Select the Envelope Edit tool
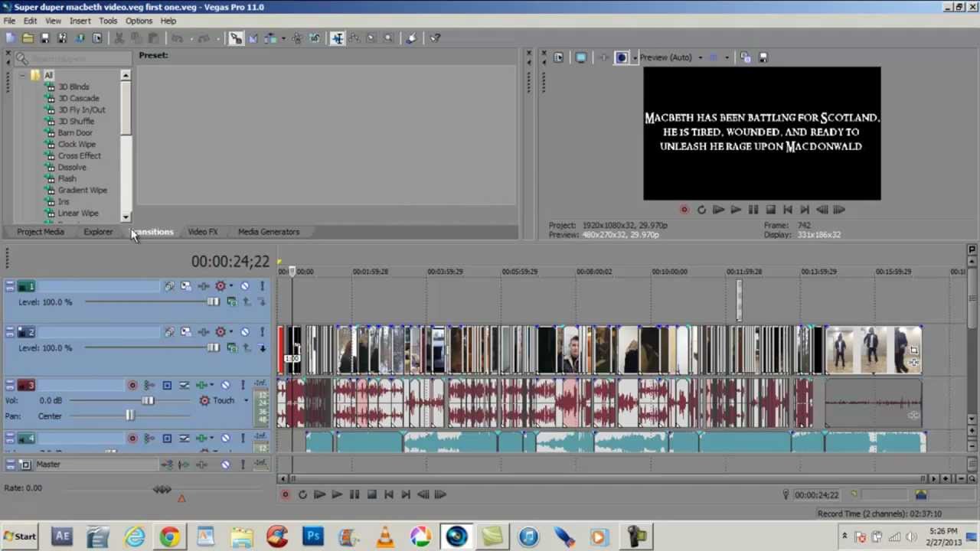The height and width of the screenshot is (551, 980). (354, 38)
